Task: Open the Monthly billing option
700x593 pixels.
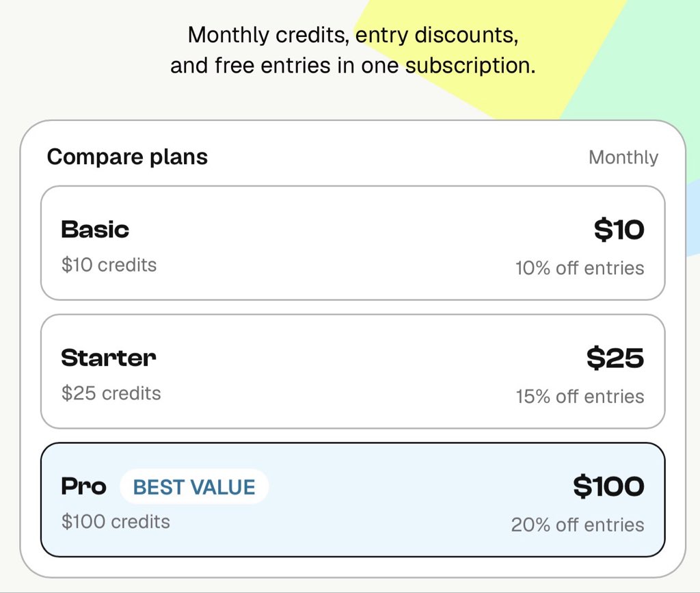Action: pyautogui.click(x=623, y=157)
